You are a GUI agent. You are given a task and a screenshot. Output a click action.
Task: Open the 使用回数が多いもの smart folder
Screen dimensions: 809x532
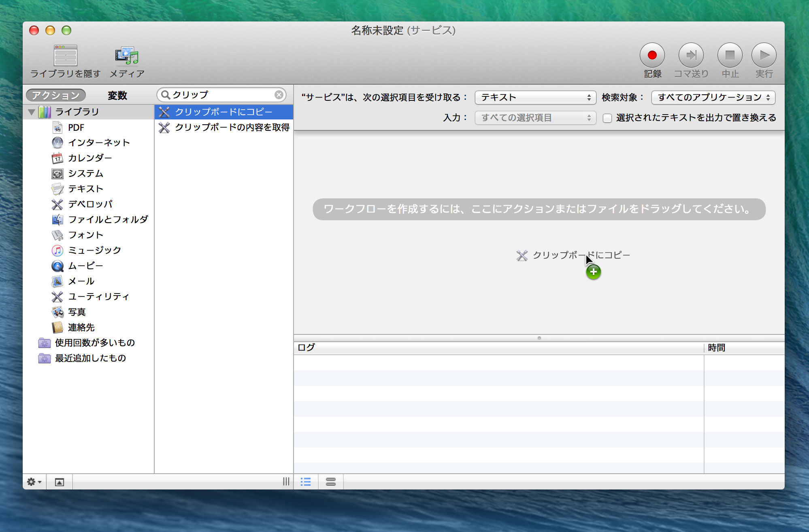click(89, 343)
